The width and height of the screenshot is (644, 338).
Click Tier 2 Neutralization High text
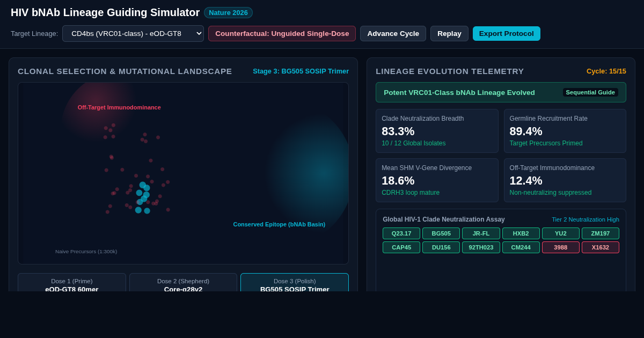[x=586, y=219]
